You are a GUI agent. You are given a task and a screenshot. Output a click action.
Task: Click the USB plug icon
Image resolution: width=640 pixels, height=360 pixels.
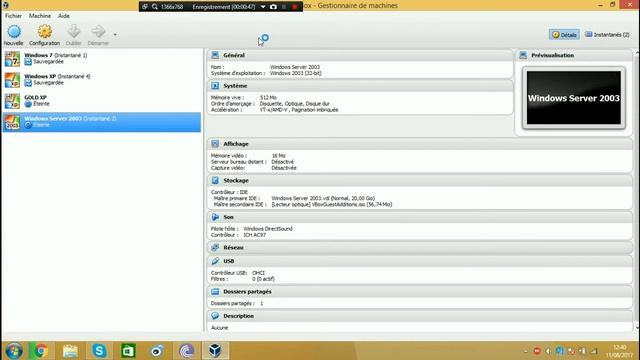215,261
